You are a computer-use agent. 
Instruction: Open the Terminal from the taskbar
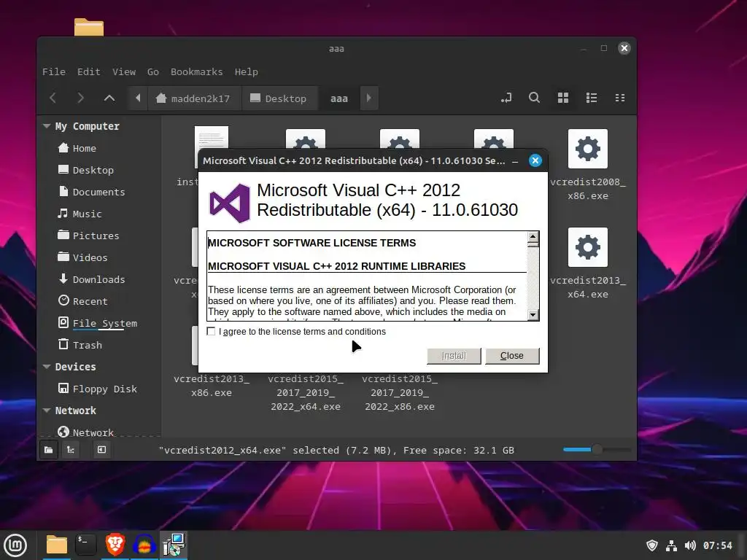[86, 545]
